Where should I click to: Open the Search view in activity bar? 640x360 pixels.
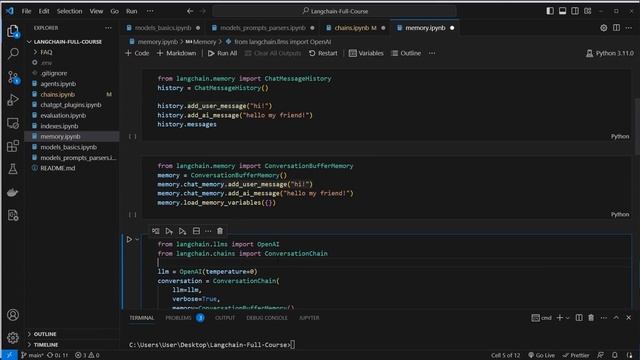[x=13, y=53]
